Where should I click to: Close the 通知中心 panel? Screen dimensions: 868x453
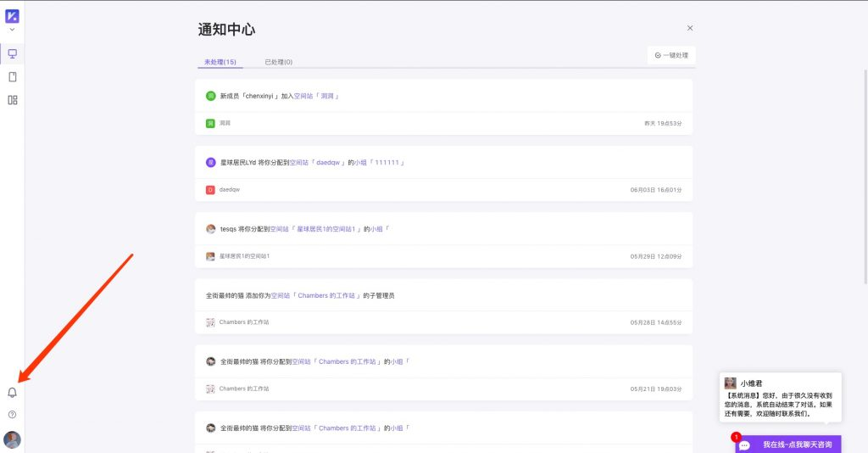pyautogui.click(x=690, y=28)
